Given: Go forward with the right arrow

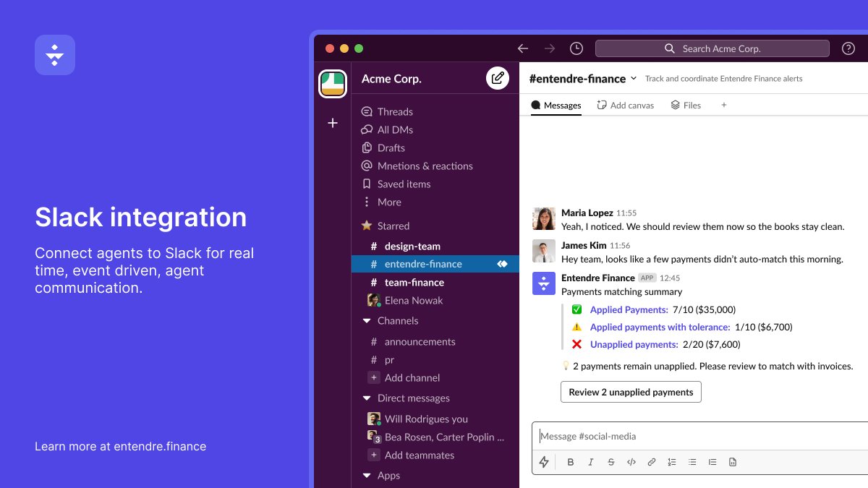Looking at the screenshot, I should pos(550,48).
